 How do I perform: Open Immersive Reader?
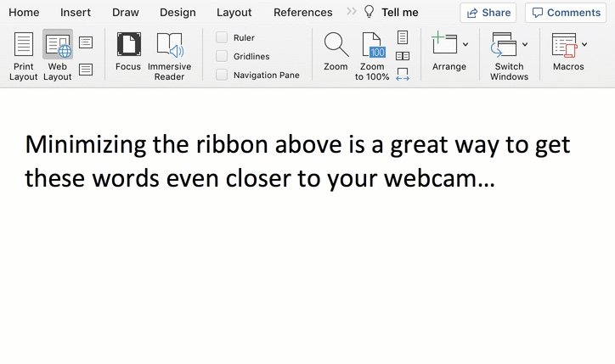169,56
